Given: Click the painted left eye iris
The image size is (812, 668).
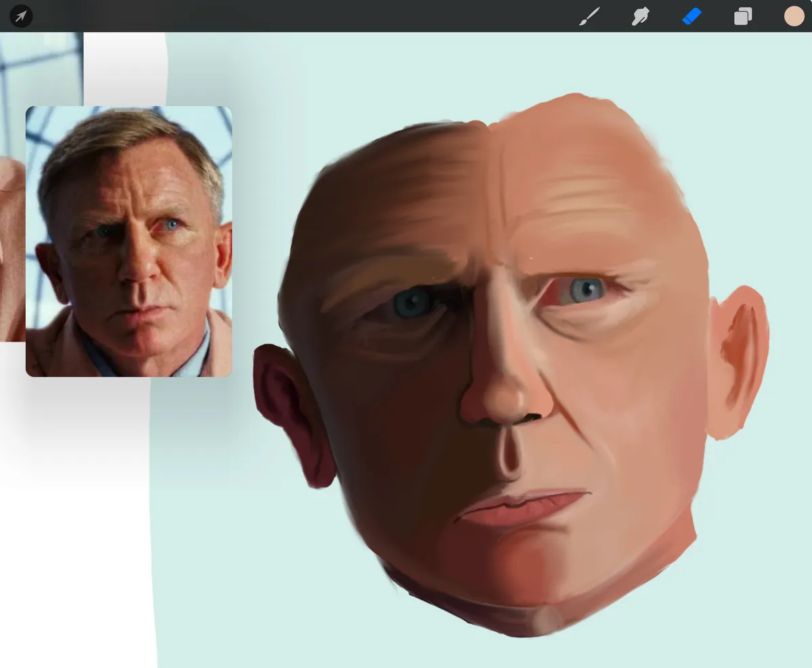Looking at the screenshot, I should click(411, 303).
